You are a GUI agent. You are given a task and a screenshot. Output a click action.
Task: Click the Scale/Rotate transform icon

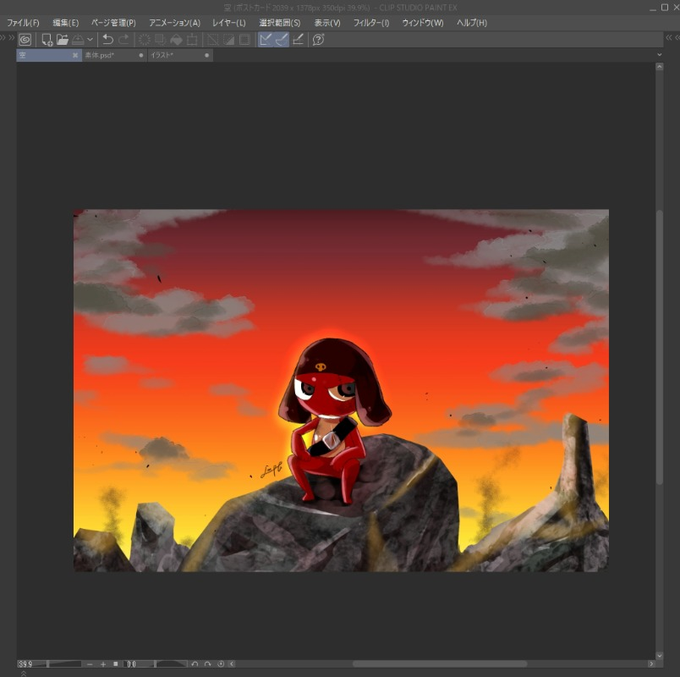(x=192, y=40)
